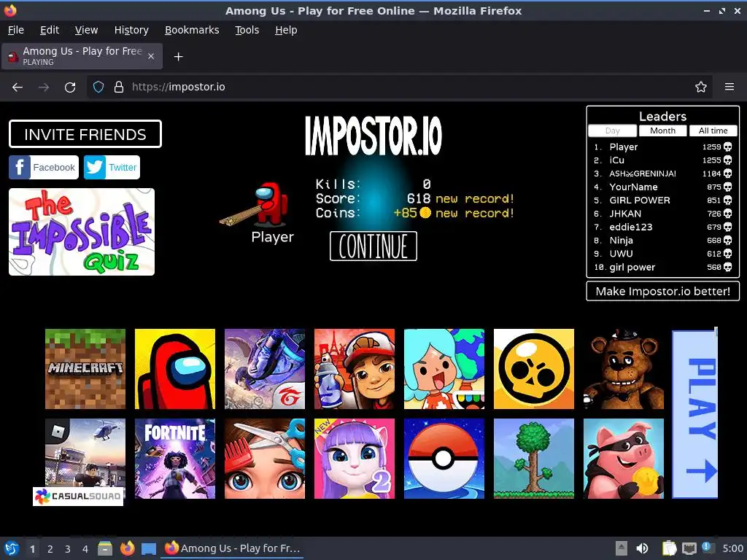The height and width of the screenshot is (560, 747).
Task: Open the Fortnite game icon
Action: coord(175,459)
